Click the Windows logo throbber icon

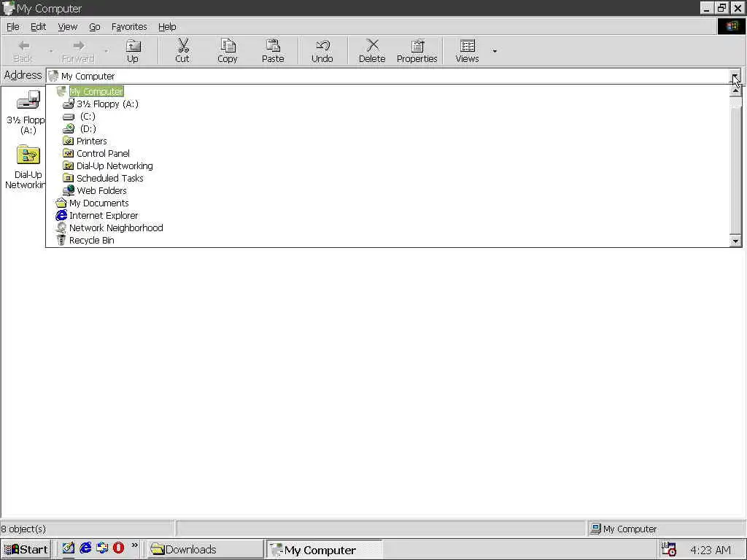[731, 26]
